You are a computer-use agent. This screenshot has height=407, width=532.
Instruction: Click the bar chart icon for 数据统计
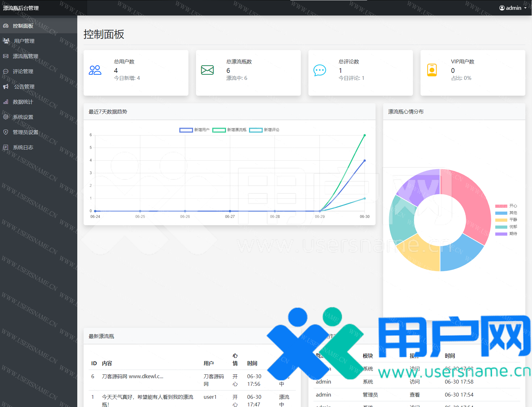6,102
